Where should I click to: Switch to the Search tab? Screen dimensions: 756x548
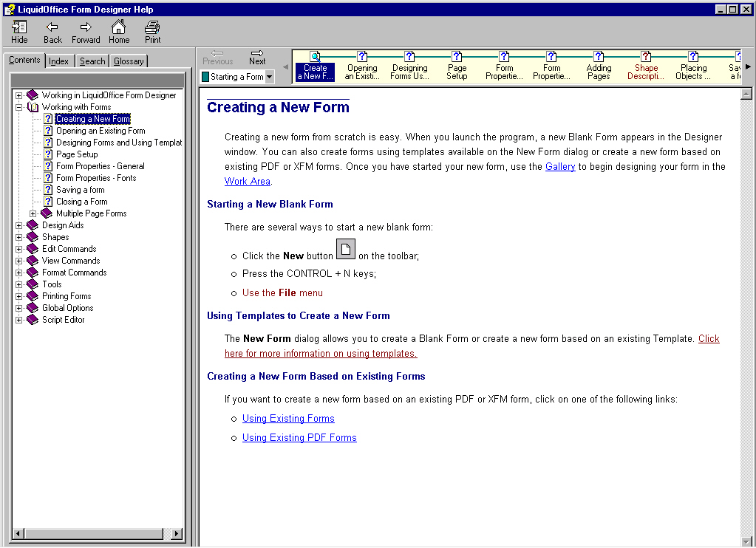[92, 61]
